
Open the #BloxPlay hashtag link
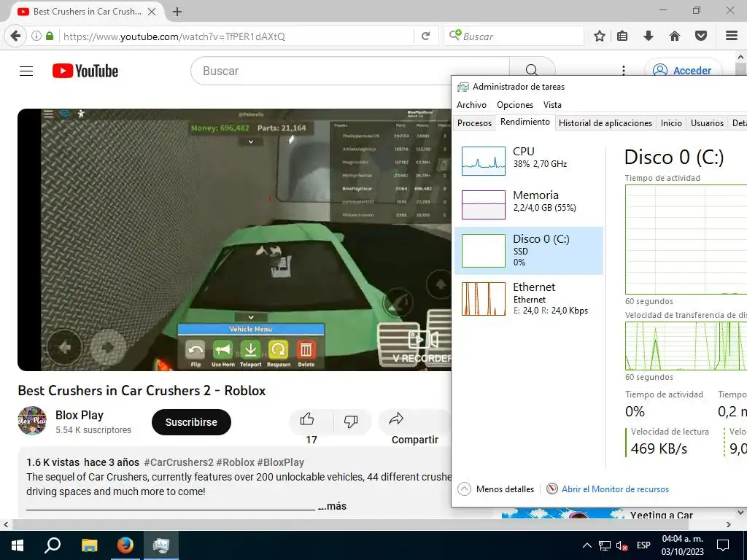(x=281, y=462)
